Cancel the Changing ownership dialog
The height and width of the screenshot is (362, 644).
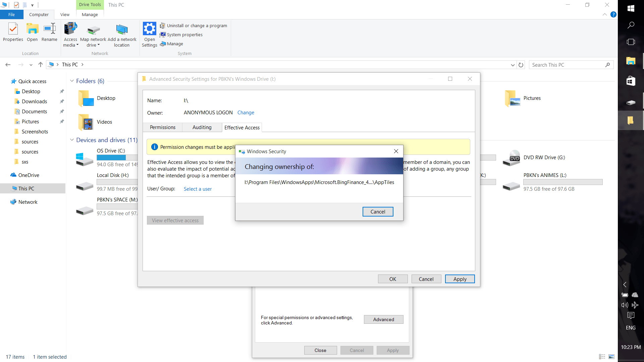point(378,212)
